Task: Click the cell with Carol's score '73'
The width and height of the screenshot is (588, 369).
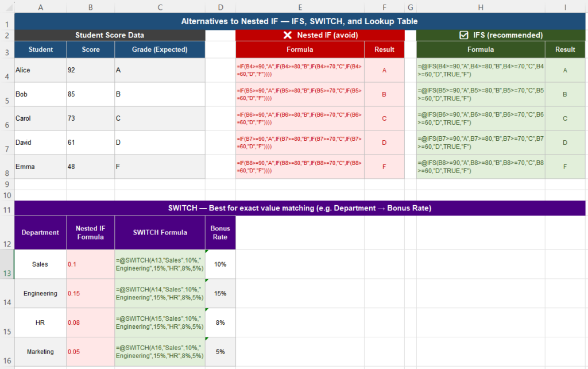Action: coord(90,118)
